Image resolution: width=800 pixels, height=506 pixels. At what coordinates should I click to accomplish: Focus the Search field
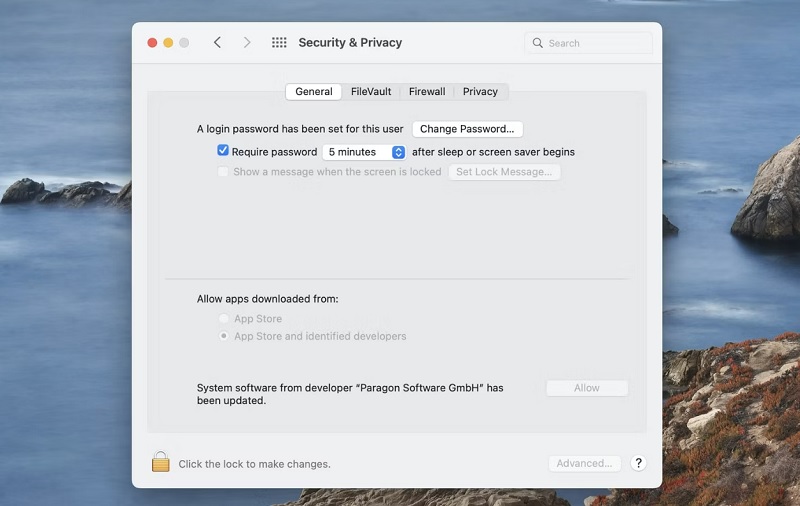click(x=588, y=43)
